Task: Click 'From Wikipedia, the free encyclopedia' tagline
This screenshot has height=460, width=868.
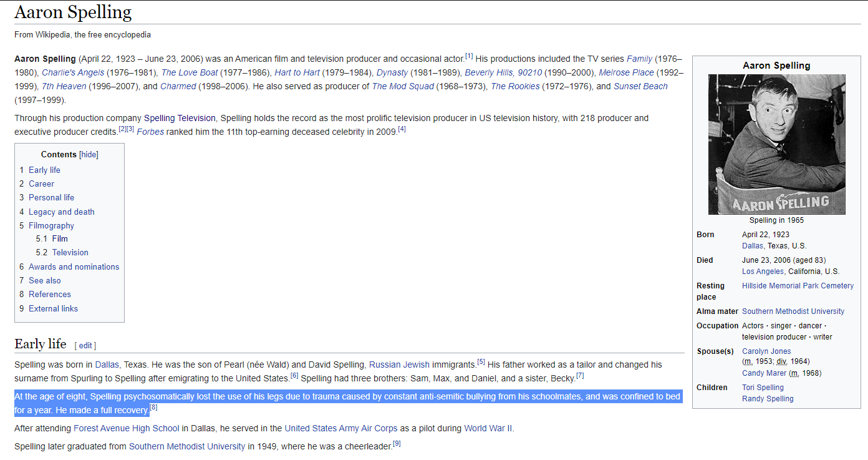Action: click(x=82, y=35)
